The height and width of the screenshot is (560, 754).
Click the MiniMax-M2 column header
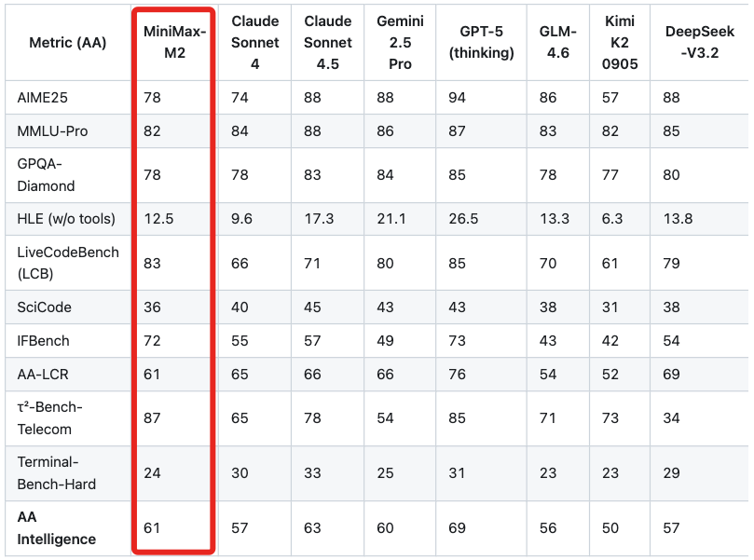point(174,43)
